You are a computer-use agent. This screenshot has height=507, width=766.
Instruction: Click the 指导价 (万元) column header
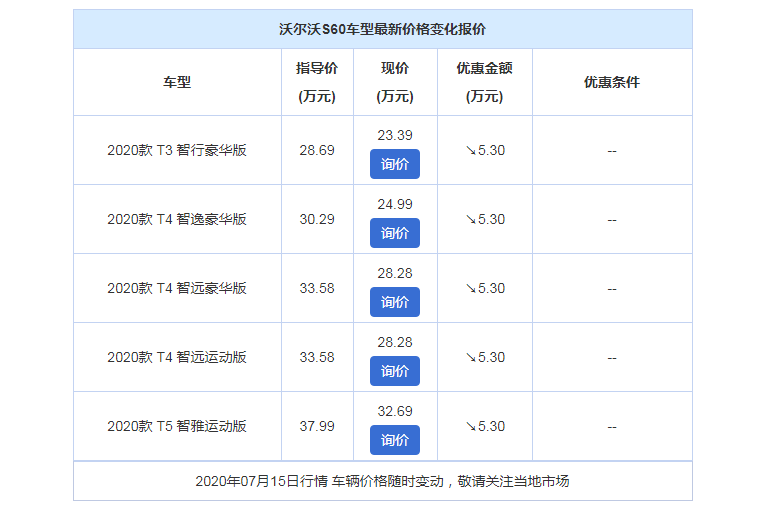tap(317, 82)
